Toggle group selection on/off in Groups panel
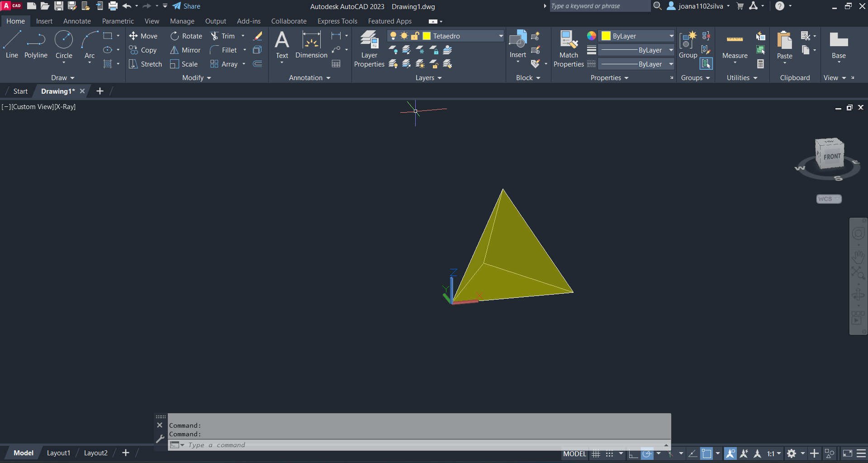 pyautogui.click(x=706, y=64)
